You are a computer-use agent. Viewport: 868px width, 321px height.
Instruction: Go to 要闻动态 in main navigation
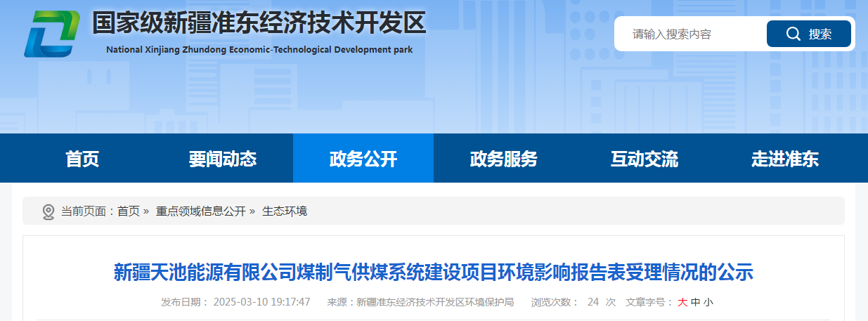click(x=222, y=159)
